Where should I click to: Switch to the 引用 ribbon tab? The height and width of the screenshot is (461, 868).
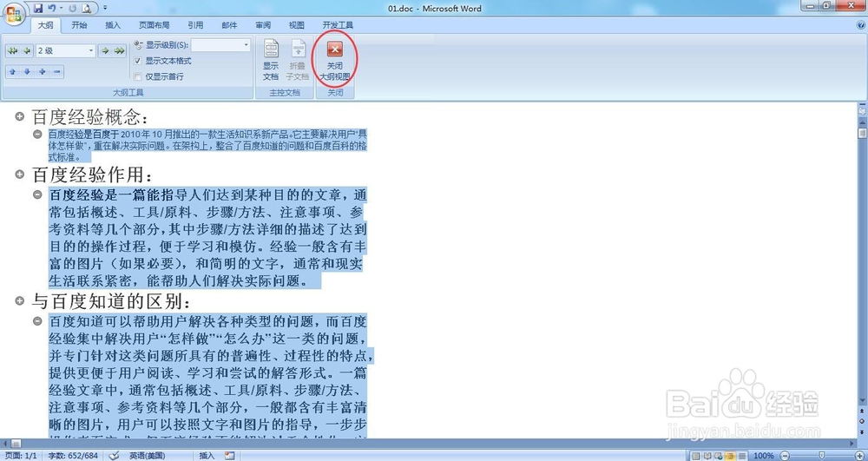195,25
